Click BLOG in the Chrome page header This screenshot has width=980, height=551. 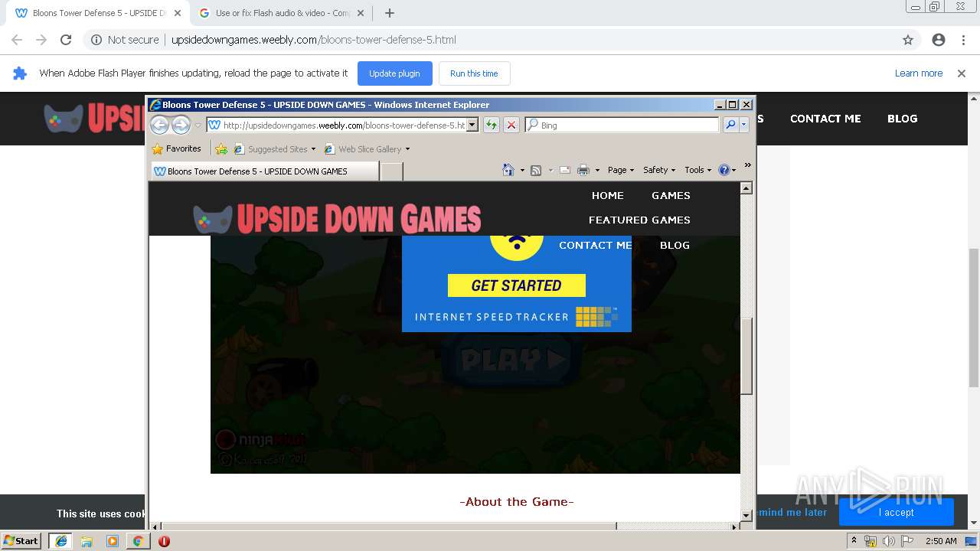pos(902,119)
